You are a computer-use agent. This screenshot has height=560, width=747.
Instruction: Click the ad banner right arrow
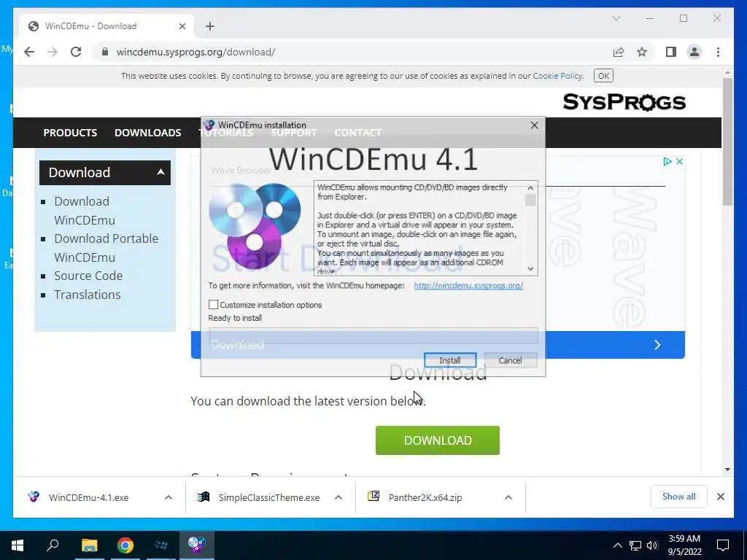(x=657, y=345)
